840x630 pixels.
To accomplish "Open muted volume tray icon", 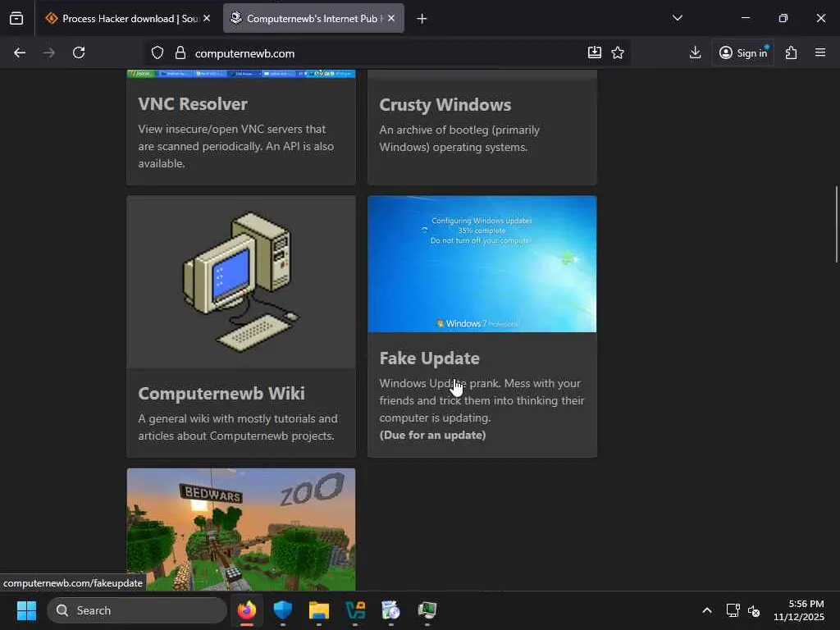I will [x=754, y=610].
